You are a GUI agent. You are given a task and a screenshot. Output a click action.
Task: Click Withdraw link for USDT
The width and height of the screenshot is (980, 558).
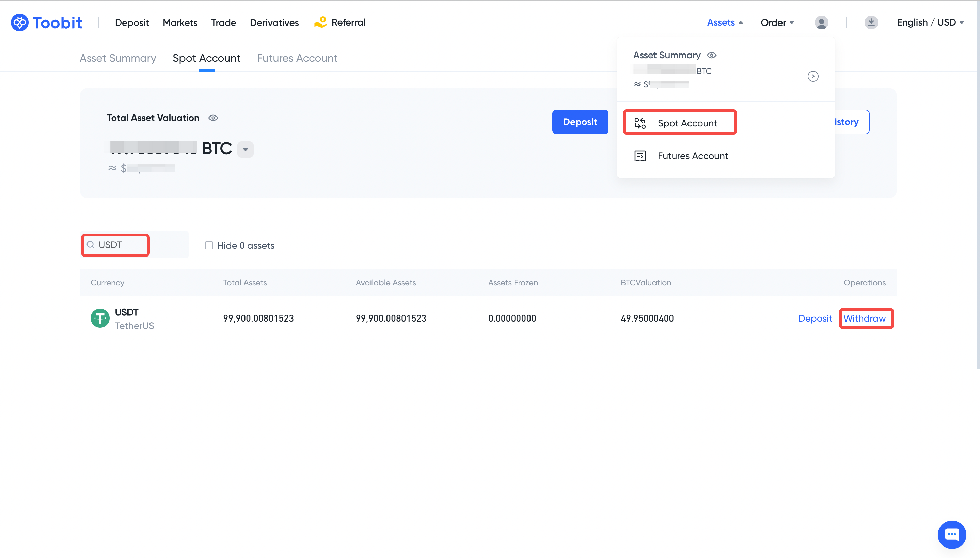click(x=864, y=318)
